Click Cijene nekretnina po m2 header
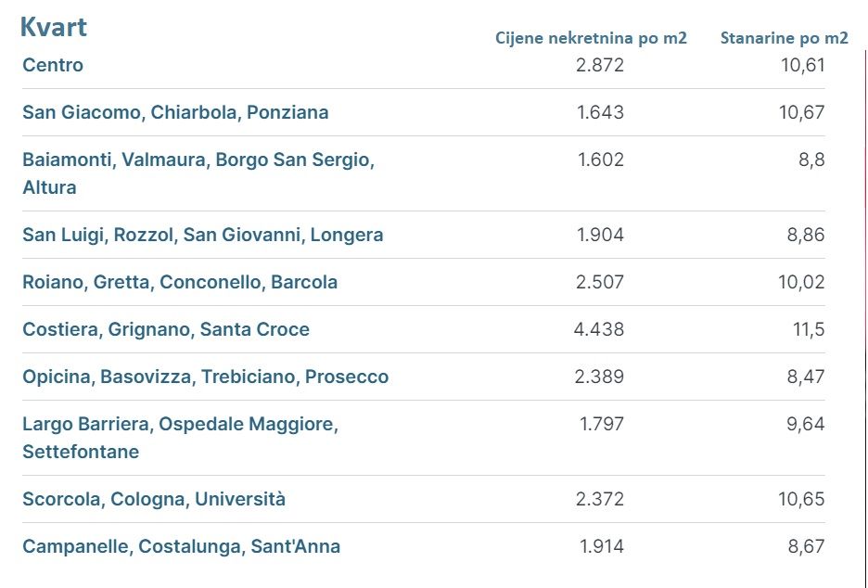 [591, 38]
